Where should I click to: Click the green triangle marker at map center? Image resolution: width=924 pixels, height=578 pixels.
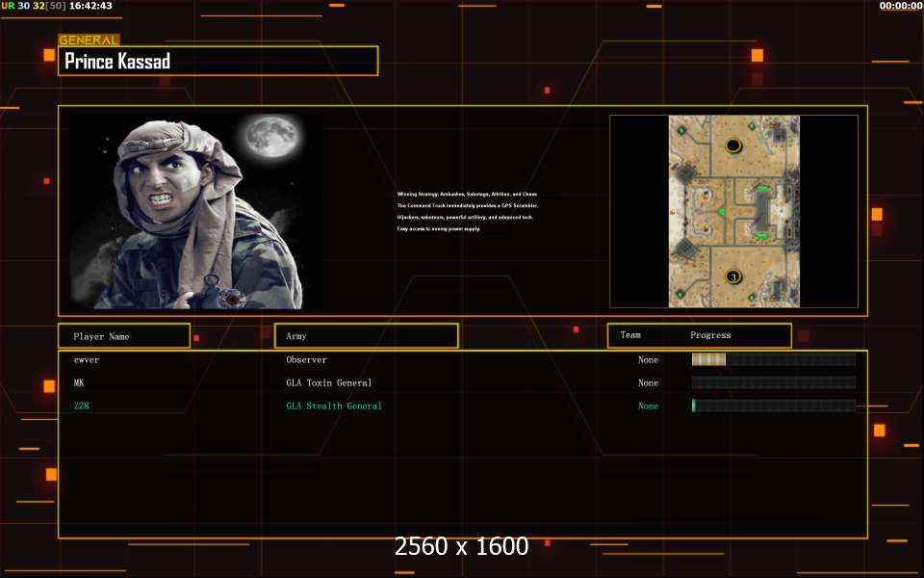point(721,211)
